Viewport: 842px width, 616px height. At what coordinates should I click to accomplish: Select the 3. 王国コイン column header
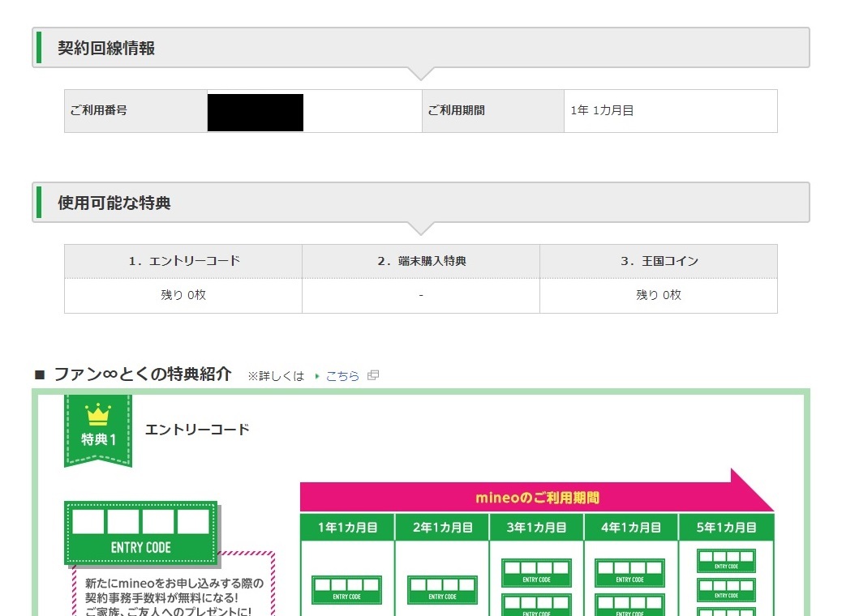pyautogui.click(x=659, y=261)
